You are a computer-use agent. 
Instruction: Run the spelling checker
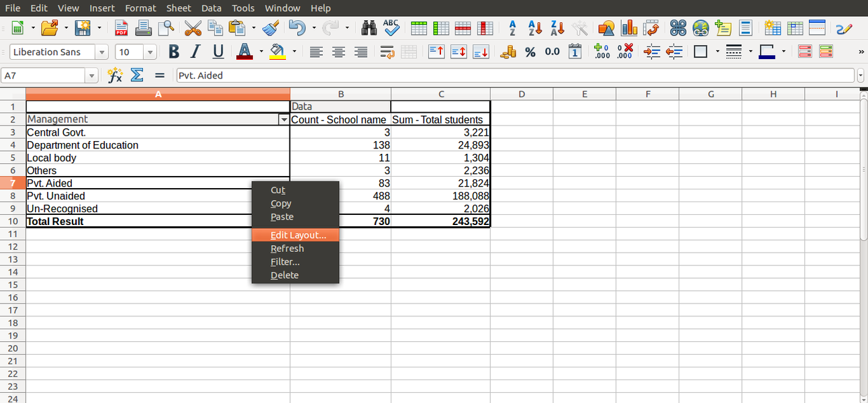[x=390, y=28]
